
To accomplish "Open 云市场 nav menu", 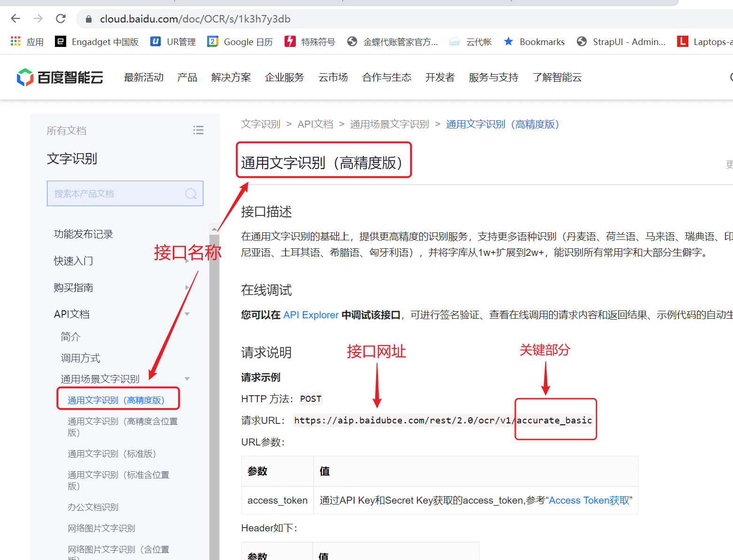I will pos(333,77).
